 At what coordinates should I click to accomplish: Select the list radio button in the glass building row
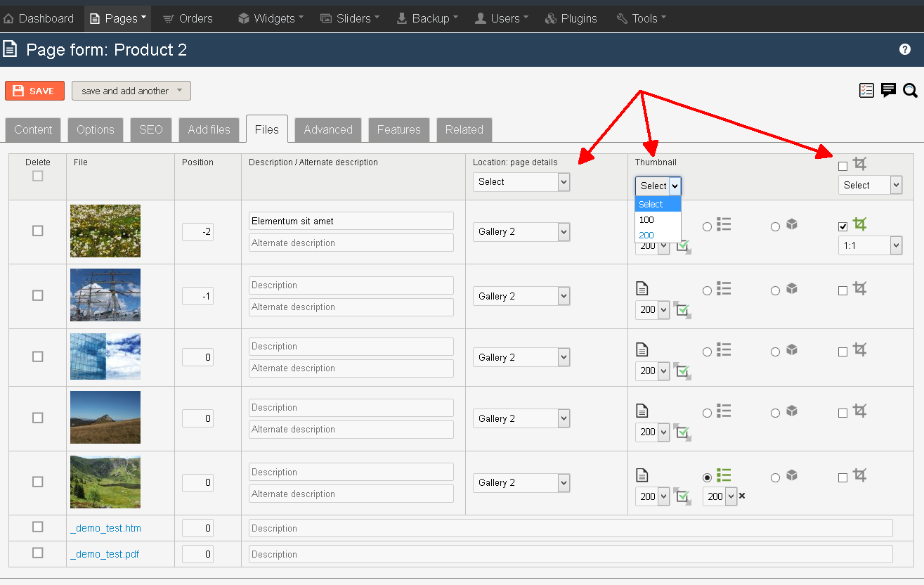click(x=707, y=352)
